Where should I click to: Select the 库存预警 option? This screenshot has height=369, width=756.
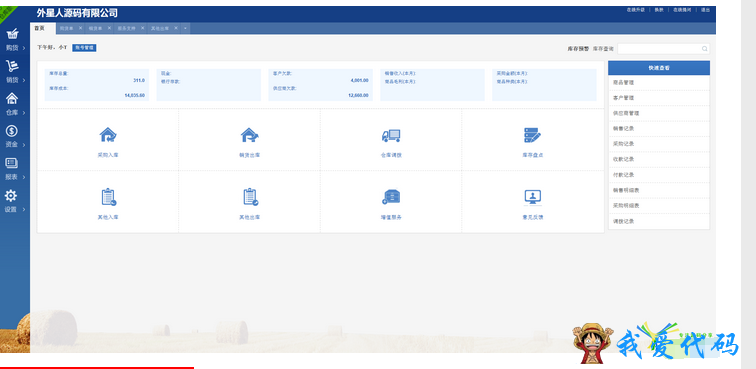pos(578,49)
